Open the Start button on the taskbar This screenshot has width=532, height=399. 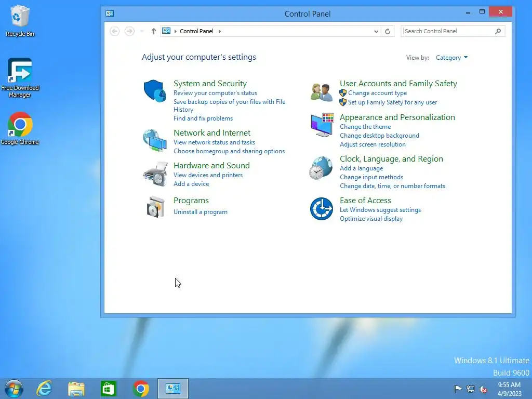pos(14,389)
